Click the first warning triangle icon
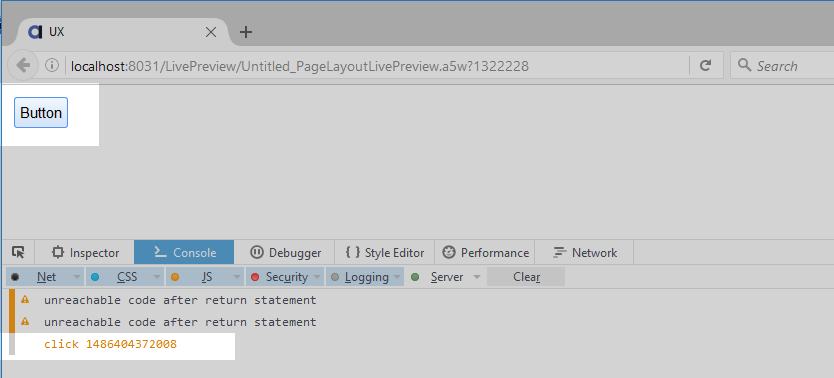834x378 pixels. coord(25,300)
